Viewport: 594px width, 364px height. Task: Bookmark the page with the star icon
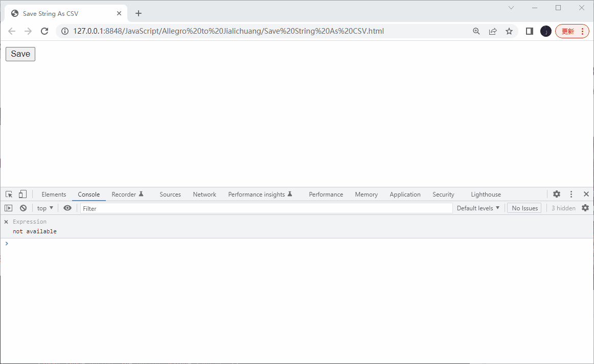point(509,31)
